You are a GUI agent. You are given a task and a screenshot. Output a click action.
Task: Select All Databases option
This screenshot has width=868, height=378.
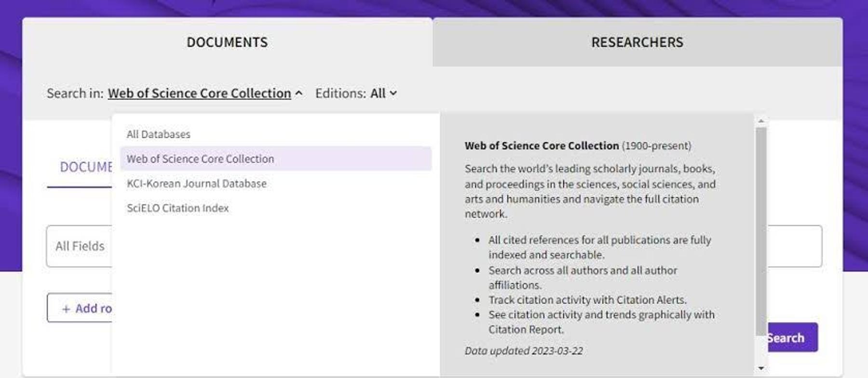[x=159, y=134]
